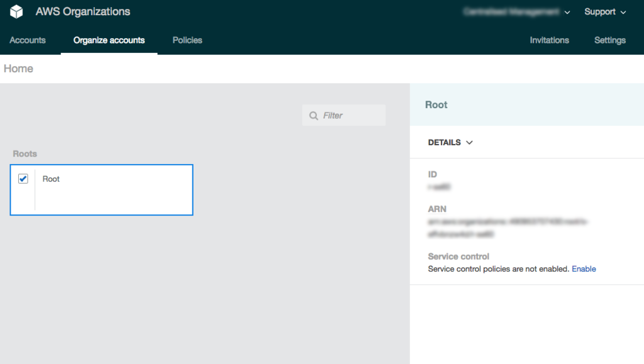Click the Roots section heading
The width and height of the screenshot is (644, 364).
[x=25, y=154]
